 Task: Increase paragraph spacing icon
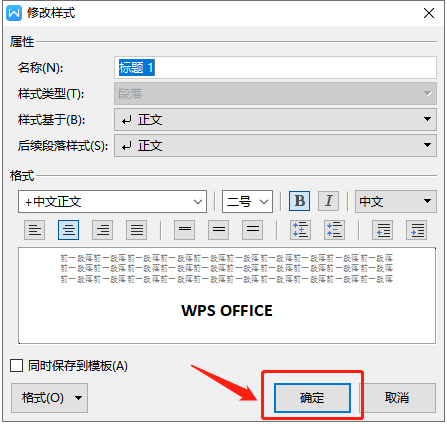click(x=300, y=230)
